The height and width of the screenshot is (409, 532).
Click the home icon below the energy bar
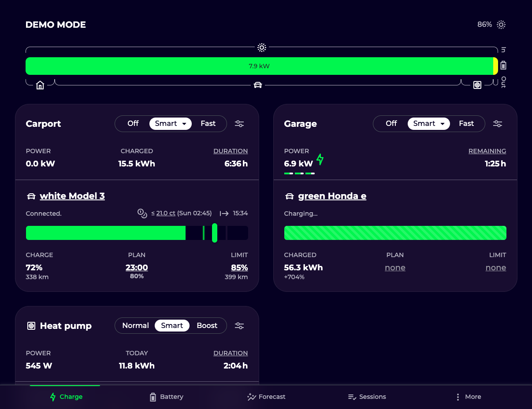40,85
